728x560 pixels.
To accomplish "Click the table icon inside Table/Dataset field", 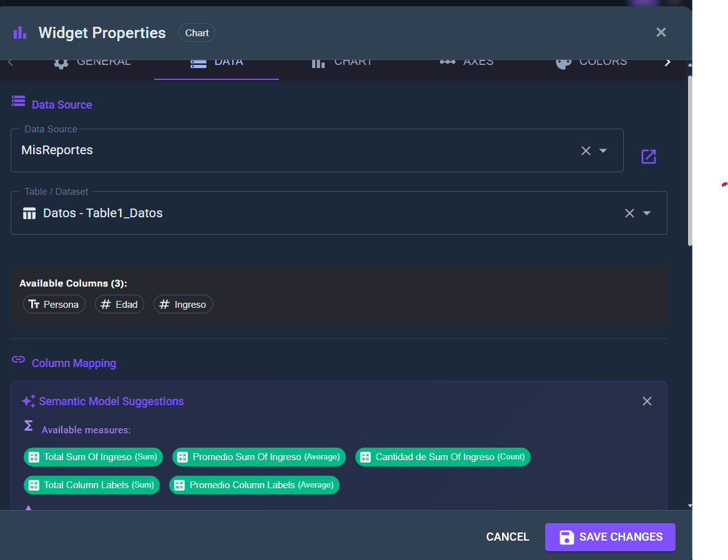I will pyautogui.click(x=29, y=213).
